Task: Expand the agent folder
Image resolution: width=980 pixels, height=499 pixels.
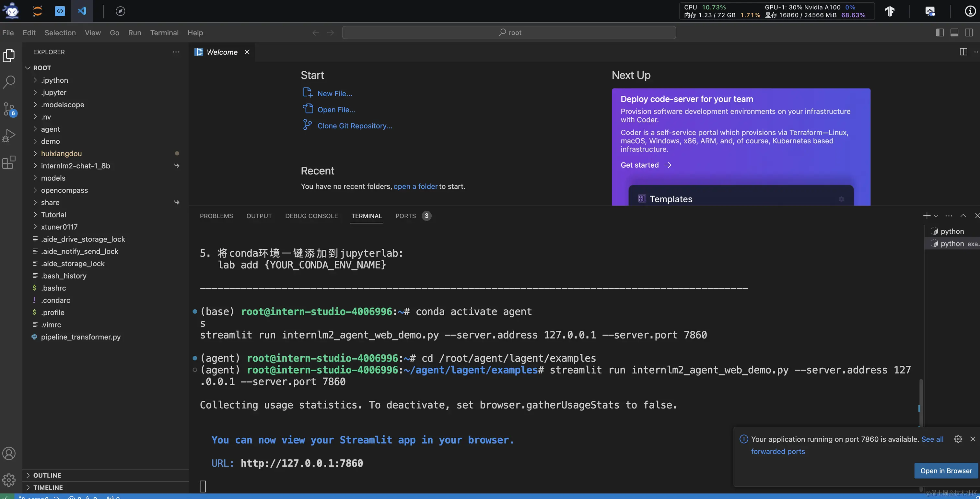Action: [x=105, y=129]
